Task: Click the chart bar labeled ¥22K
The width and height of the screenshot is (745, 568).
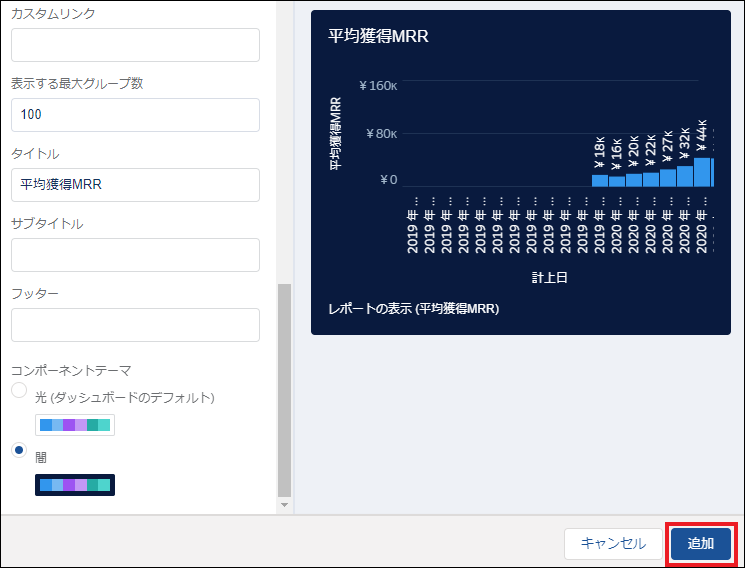Action: click(651, 180)
